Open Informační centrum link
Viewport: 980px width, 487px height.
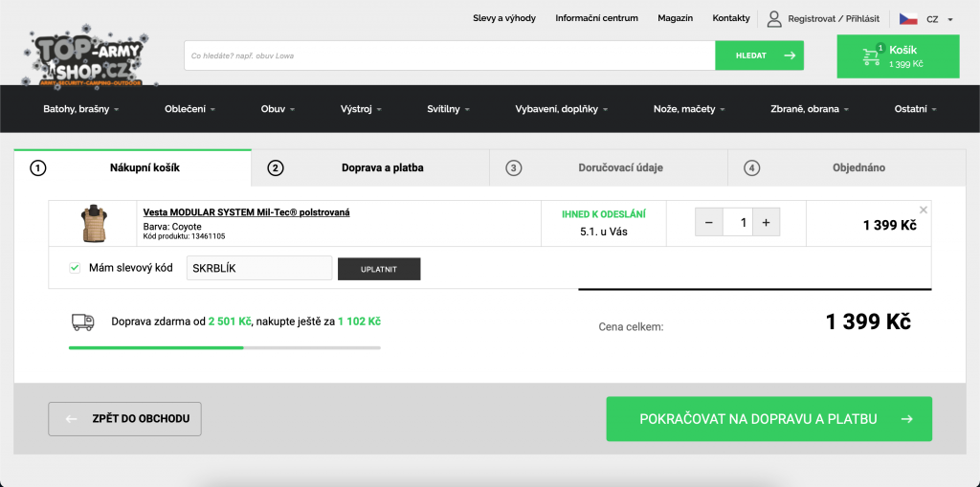pyautogui.click(x=597, y=18)
